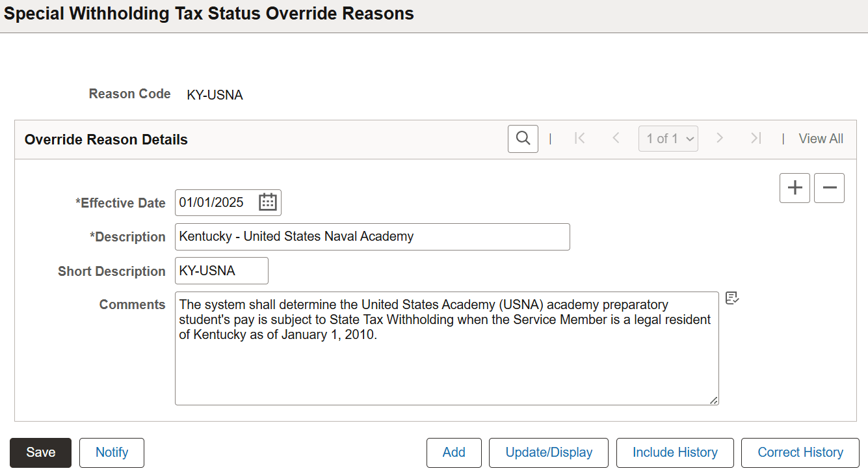The width and height of the screenshot is (868, 475).
Task: Click the Comments textarea resize handle
Action: 713,400
